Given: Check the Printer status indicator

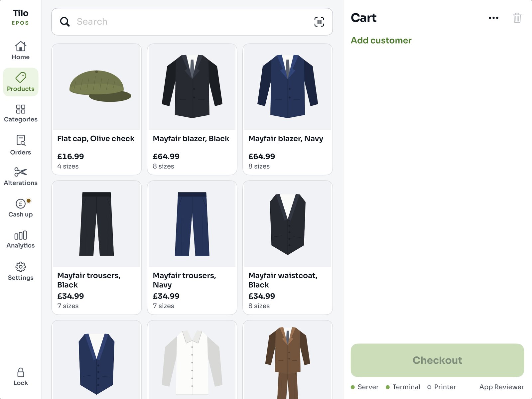Looking at the screenshot, I should tap(429, 387).
